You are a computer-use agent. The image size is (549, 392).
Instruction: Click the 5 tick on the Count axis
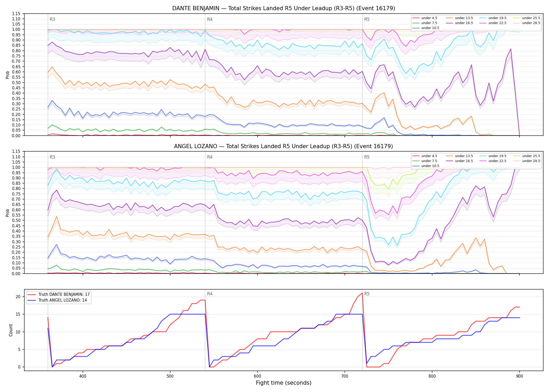click(19, 349)
